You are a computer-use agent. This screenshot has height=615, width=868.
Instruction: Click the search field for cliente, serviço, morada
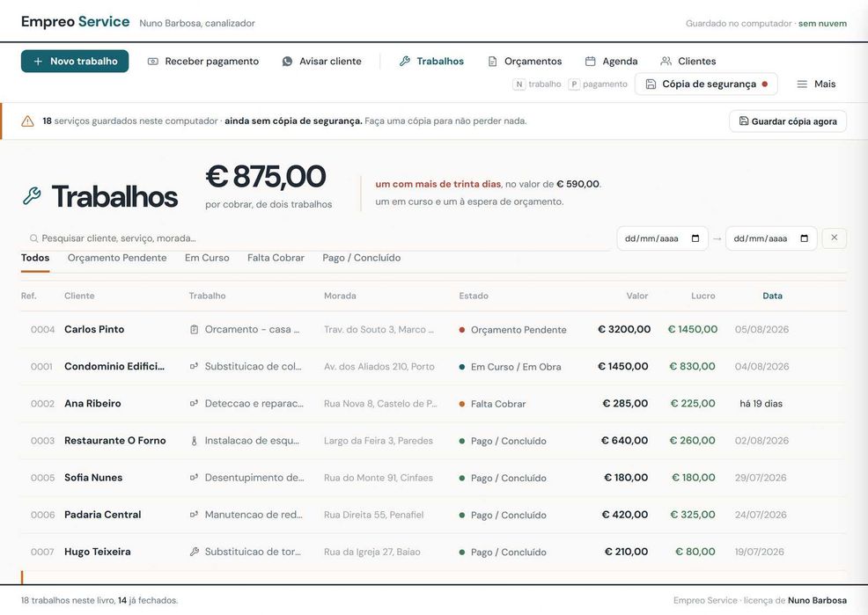[315, 238]
